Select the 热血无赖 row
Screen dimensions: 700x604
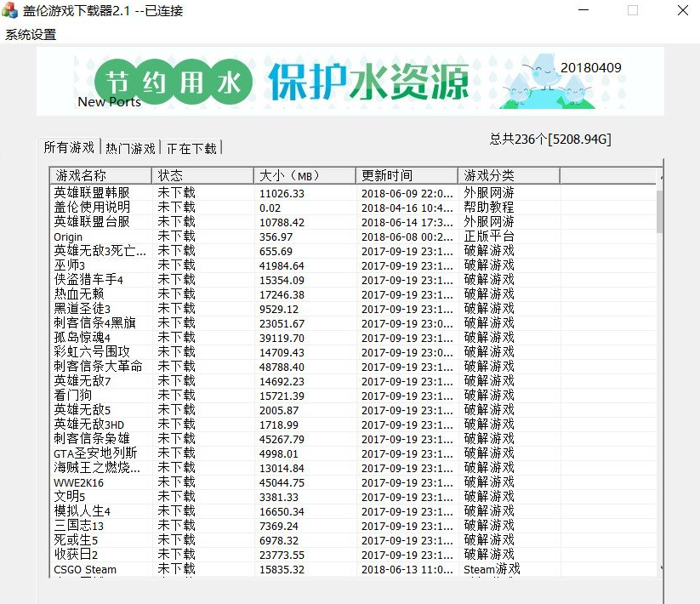[x=353, y=294]
